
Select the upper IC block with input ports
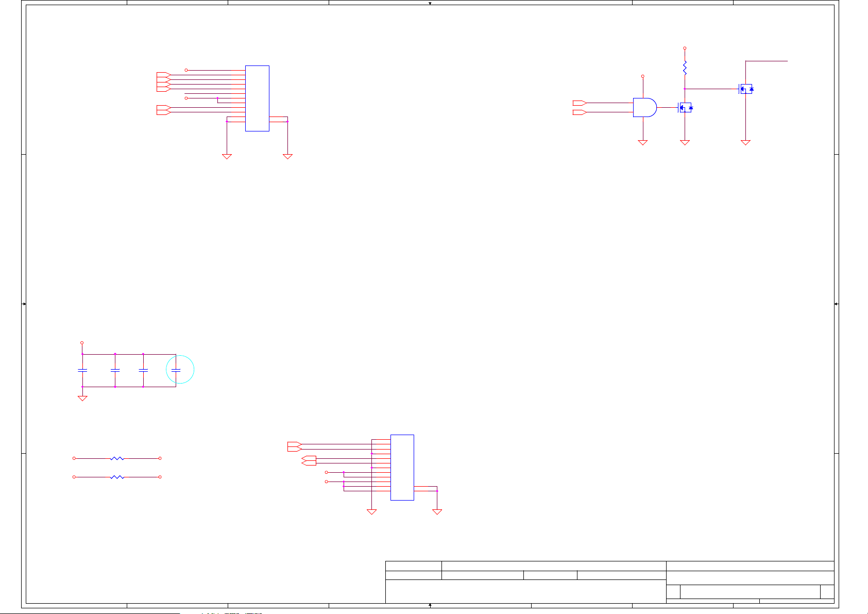pyautogui.click(x=257, y=98)
